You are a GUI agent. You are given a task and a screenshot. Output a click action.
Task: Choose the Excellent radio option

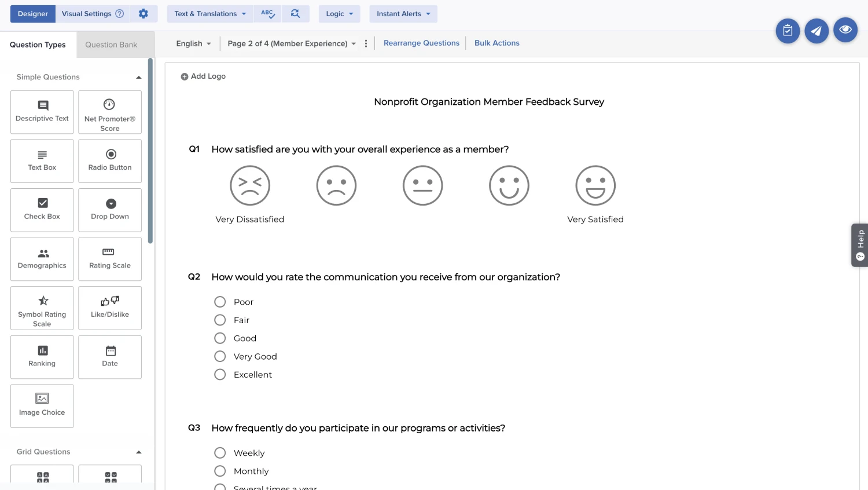coord(220,375)
